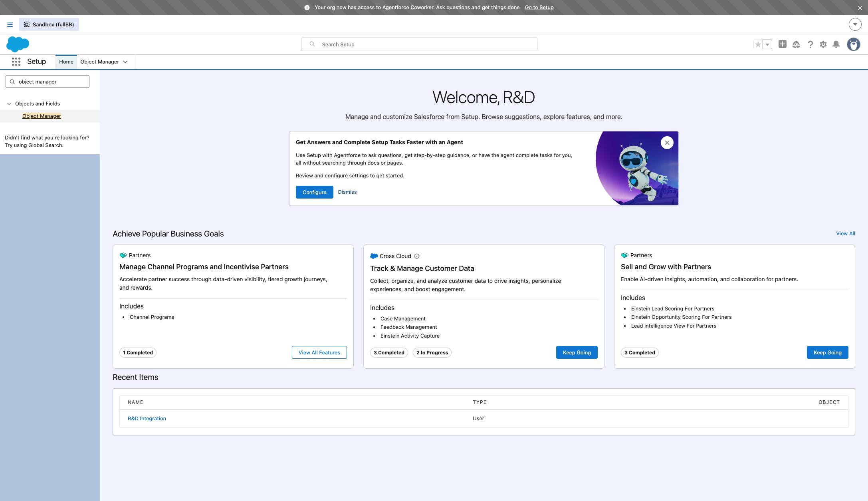Open the R&D Integration recent item
This screenshot has height=501, width=868.
(147, 418)
